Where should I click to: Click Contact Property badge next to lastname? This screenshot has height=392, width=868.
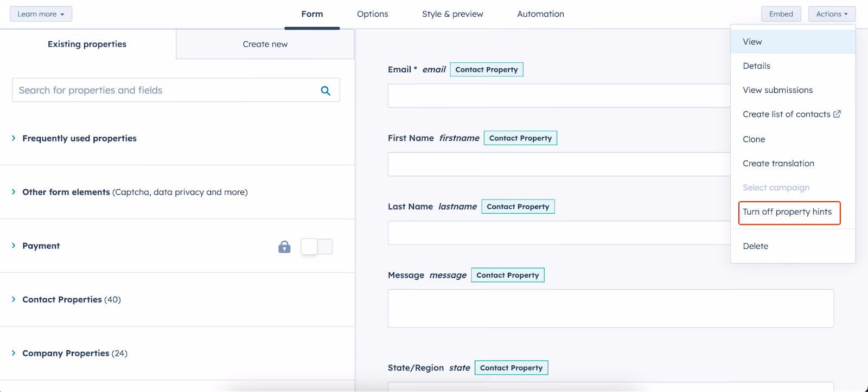(518, 207)
